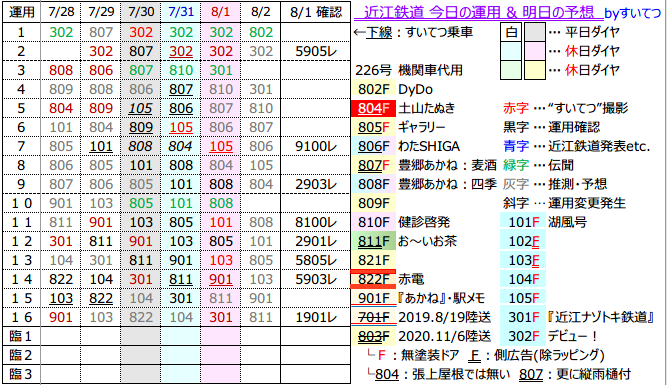Select italic 105 in row 5 under 7/30
Image resolution: width=667 pixels, height=385 pixels.
(141, 108)
